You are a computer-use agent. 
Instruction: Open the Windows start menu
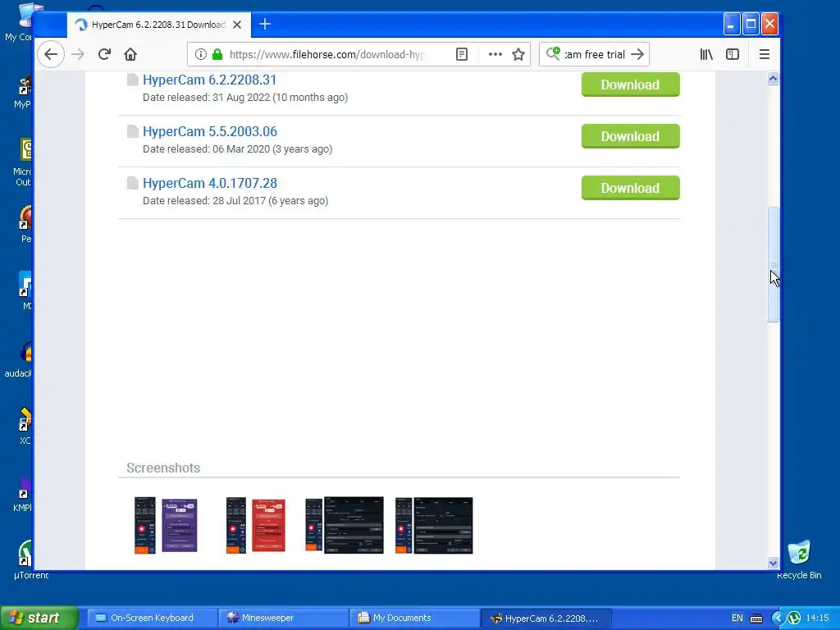point(39,618)
